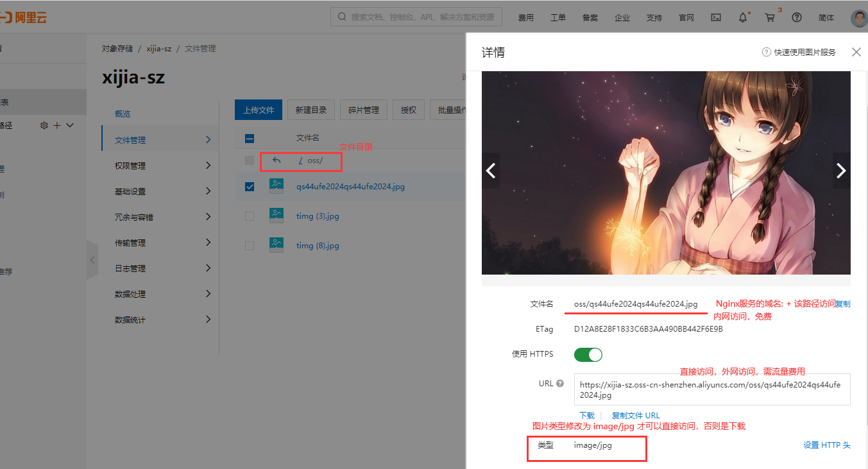
Task: Click the image icon of timg (8).jpg
Action: (x=277, y=244)
